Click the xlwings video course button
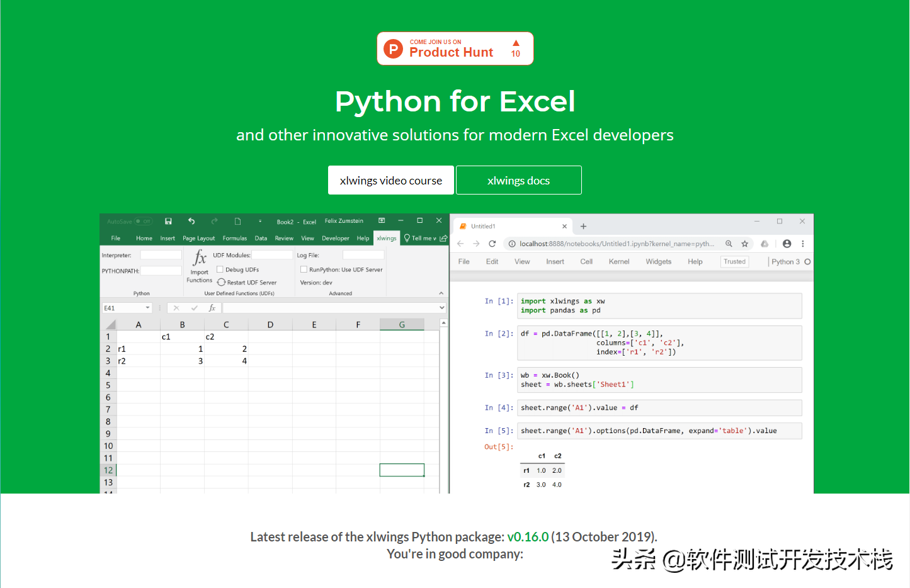Screen dimensions: 910x588 391,180
